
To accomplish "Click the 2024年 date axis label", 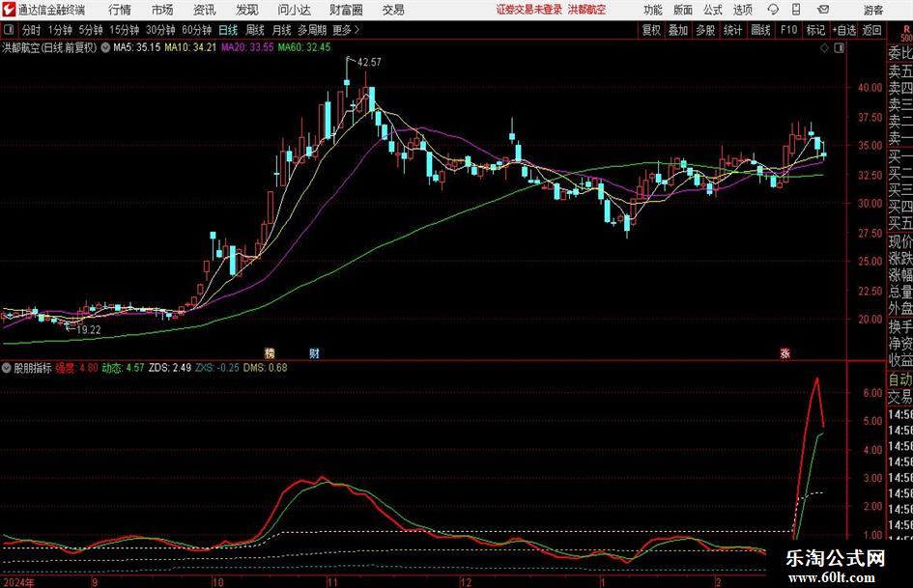I will pos(18,582).
